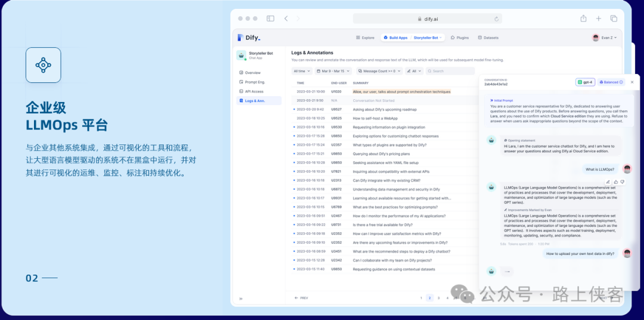Expand the Storyteller Bot app dropdown
The width and height of the screenshot is (644, 320).
point(428,38)
